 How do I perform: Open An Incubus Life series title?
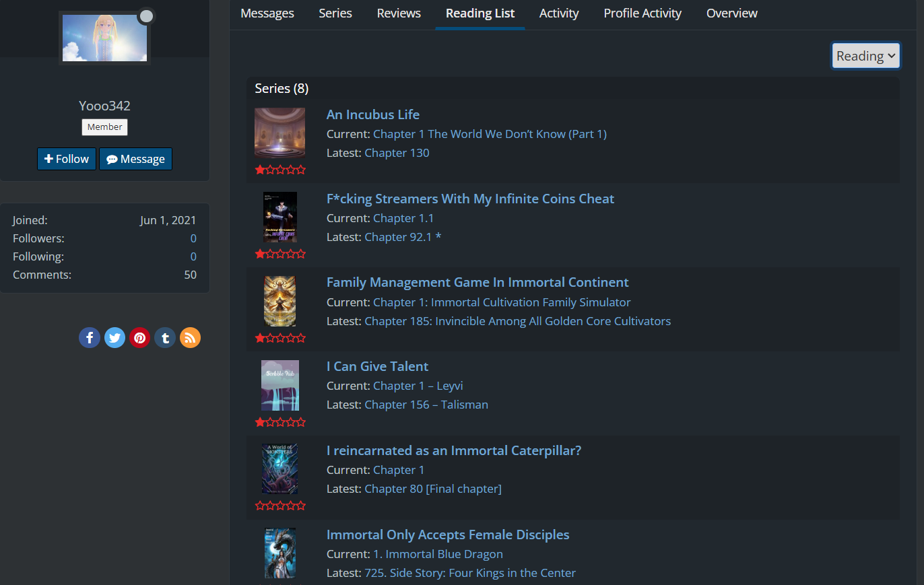pos(372,114)
